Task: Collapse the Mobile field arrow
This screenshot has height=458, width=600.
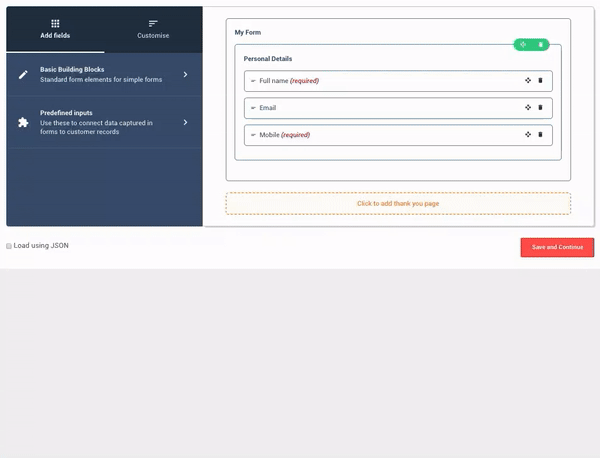Action: [253, 135]
